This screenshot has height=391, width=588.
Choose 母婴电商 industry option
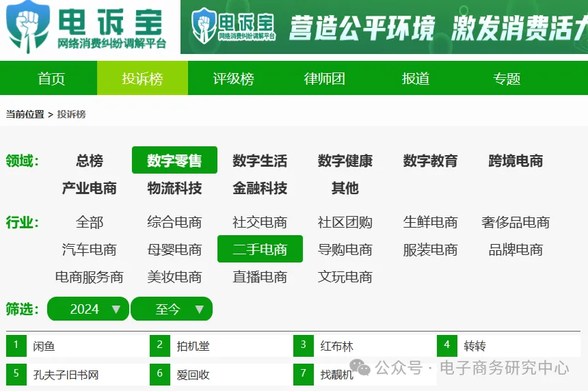(174, 250)
